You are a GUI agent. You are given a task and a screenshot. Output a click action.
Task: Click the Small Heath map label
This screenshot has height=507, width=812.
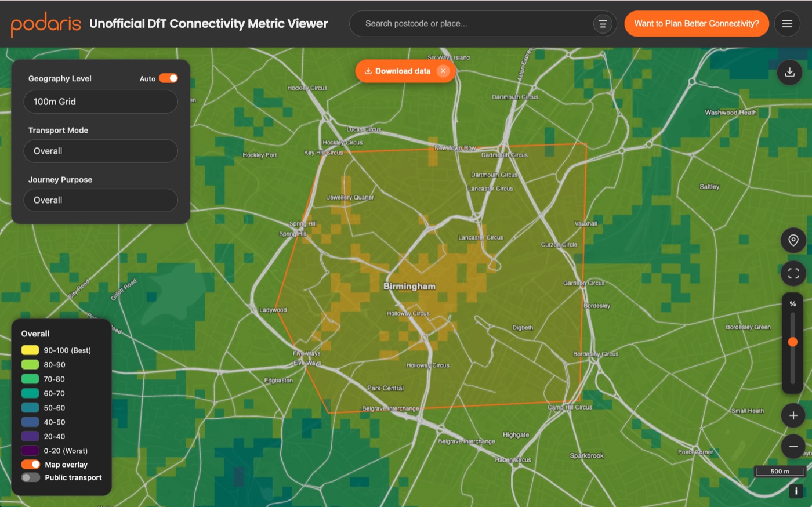pos(748,411)
